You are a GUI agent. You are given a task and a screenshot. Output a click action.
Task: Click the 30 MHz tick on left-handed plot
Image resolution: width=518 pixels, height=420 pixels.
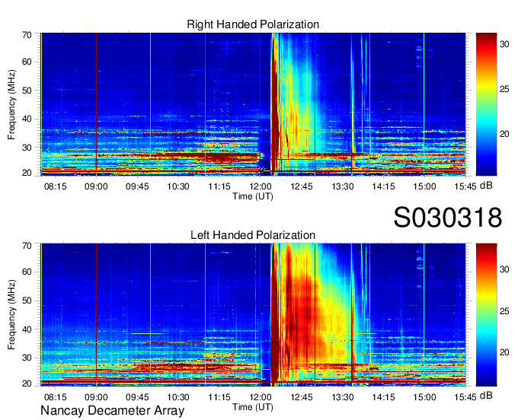pos(27,358)
